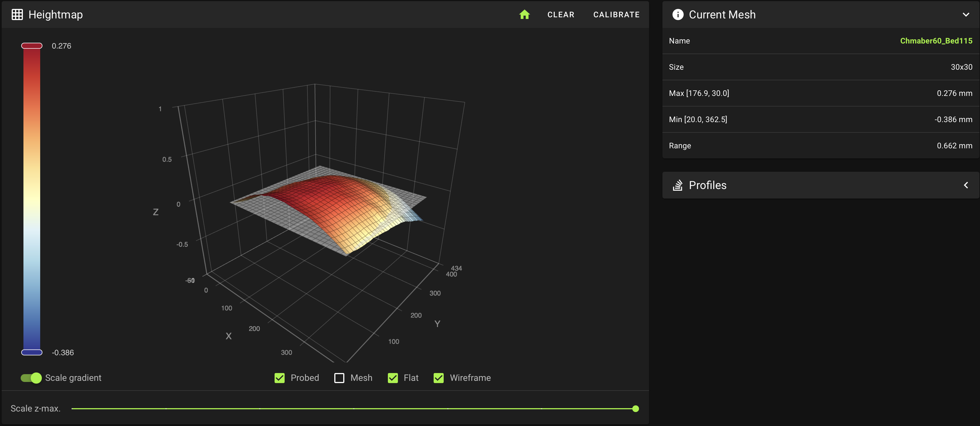Uncheck the Probed checkbox
This screenshot has height=426, width=980.
(x=280, y=378)
